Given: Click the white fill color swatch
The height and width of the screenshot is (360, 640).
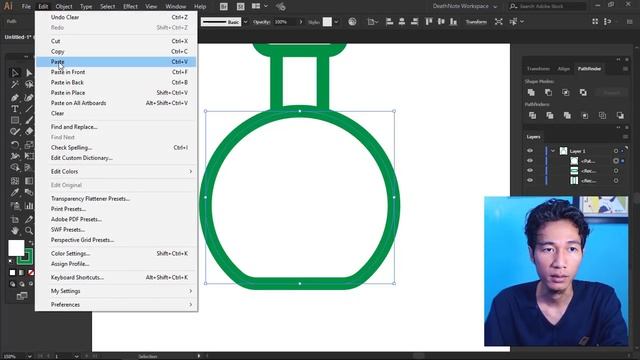Looking at the screenshot, I should 16,248.
